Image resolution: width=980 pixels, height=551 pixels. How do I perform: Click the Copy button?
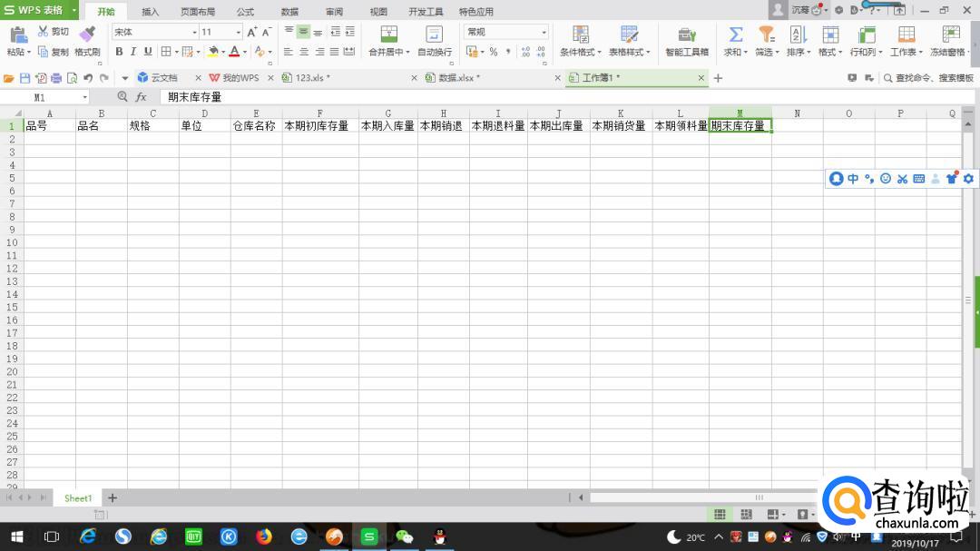tap(53, 52)
